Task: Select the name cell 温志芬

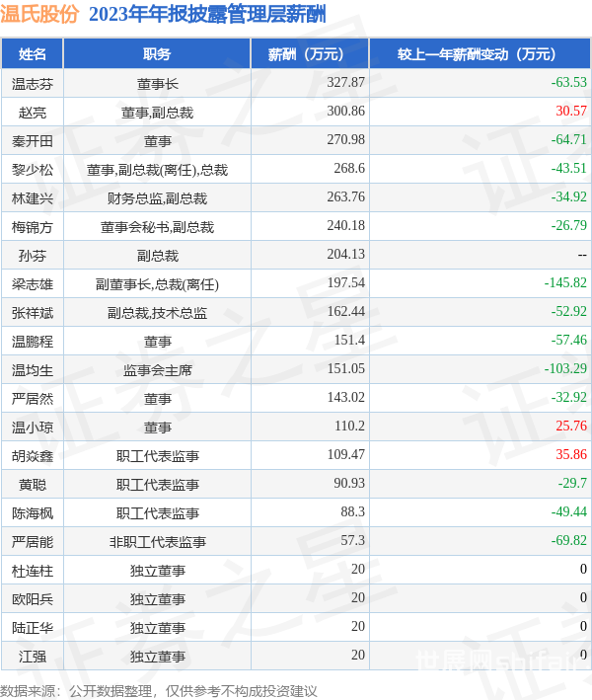Action: (x=33, y=83)
